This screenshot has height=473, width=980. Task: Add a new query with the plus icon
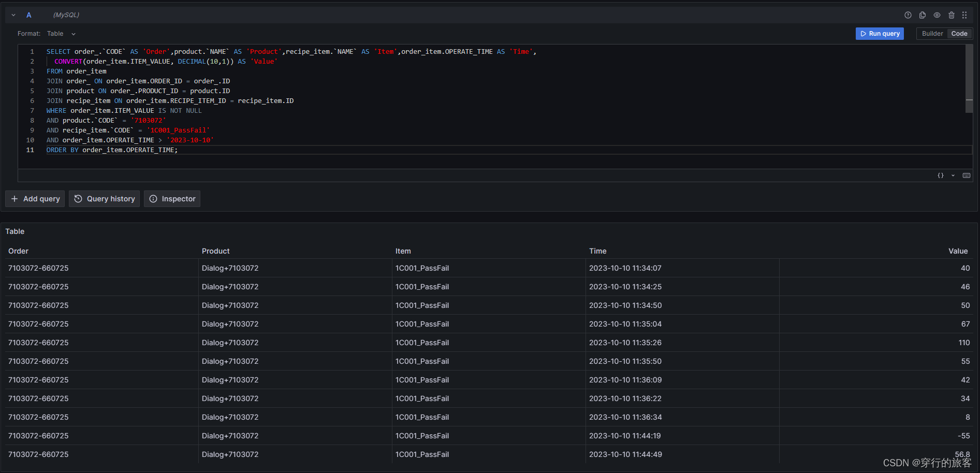tap(35, 199)
